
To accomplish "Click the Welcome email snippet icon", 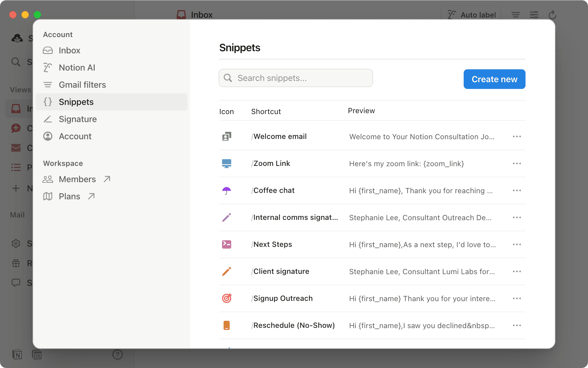I will click(x=227, y=136).
